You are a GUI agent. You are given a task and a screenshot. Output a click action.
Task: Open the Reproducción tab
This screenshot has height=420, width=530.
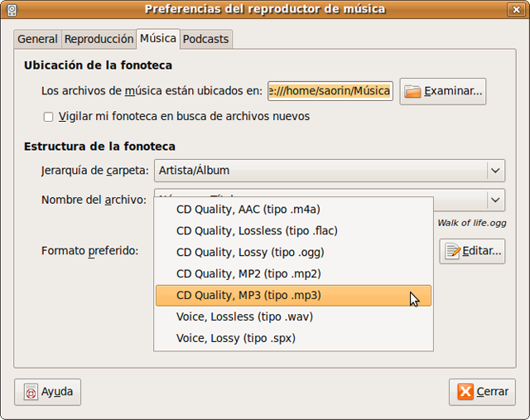tap(99, 39)
